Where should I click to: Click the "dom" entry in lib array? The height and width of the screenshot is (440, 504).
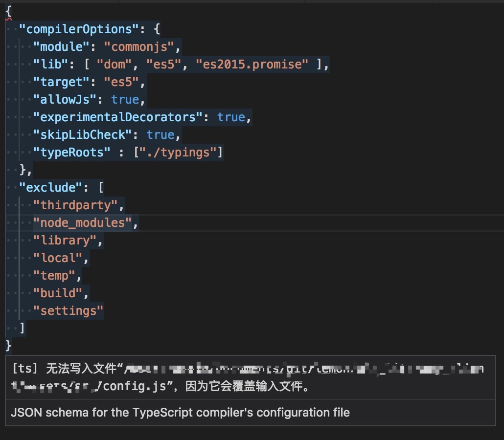tap(115, 65)
